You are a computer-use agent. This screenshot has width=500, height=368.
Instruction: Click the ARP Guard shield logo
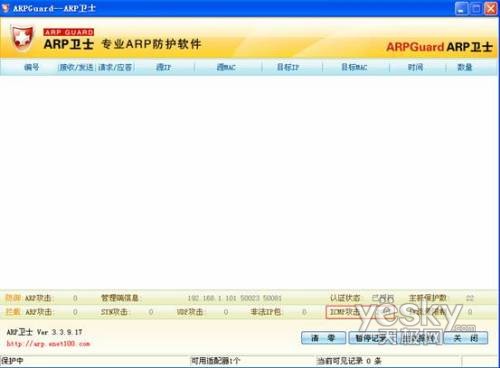click(23, 38)
